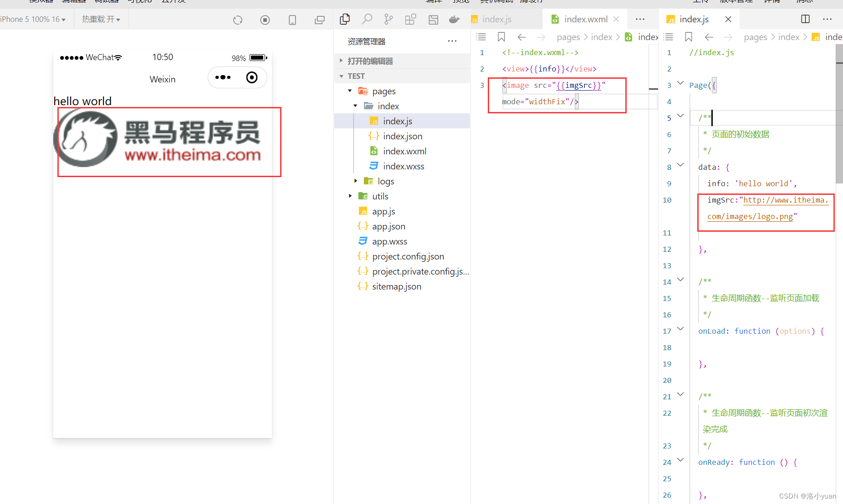This screenshot has height=504, width=843.
Task: Close the index.wxml tab
Action: tap(616, 19)
